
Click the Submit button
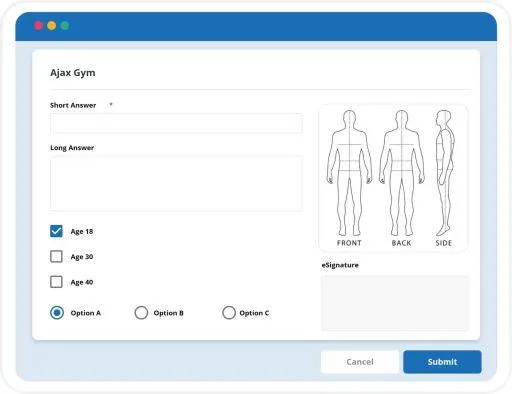pos(442,362)
